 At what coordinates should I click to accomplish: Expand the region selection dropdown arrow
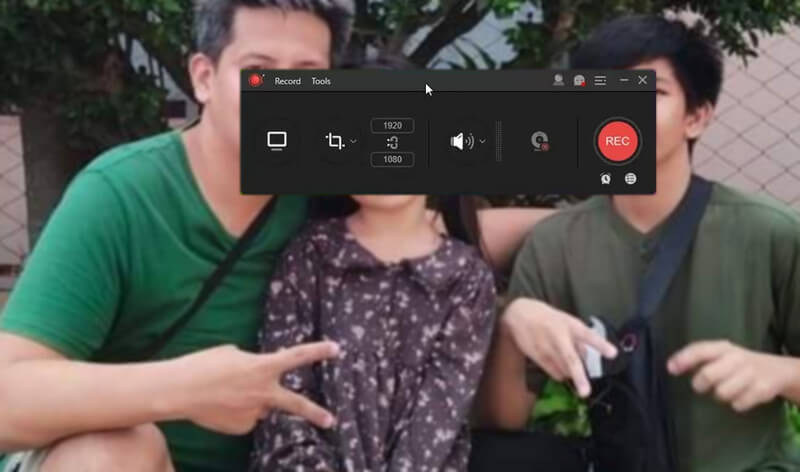tap(353, 141)
